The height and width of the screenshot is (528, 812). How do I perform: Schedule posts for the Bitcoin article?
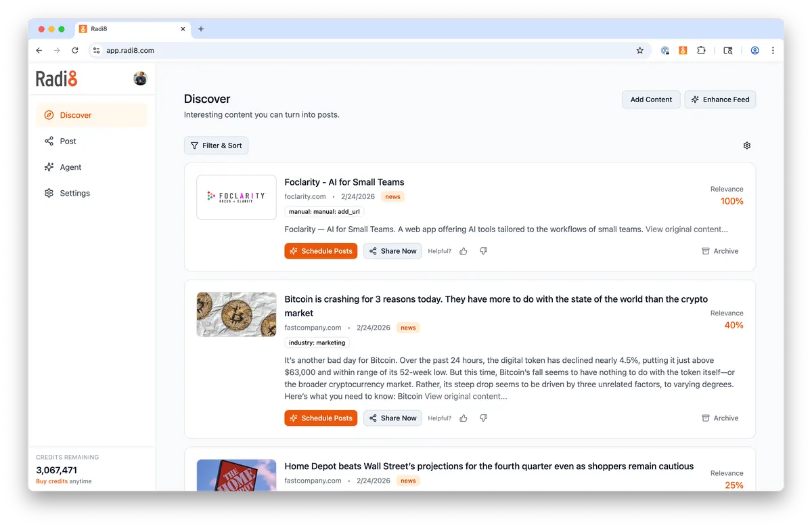321,418
